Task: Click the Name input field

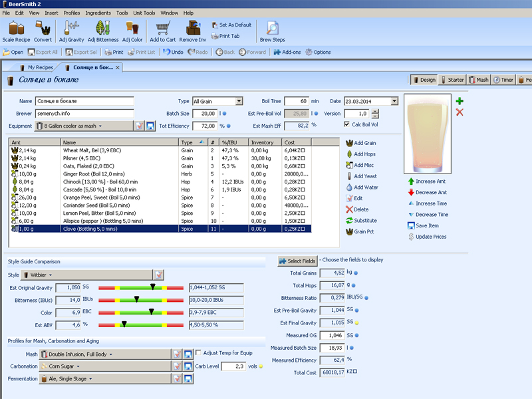Action: click(x=84, y=101)
